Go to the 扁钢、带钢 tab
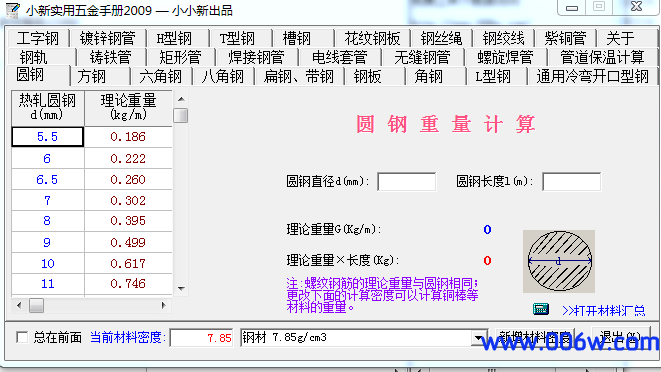Viewport: 661px width, 372px height. click(298, 76)
